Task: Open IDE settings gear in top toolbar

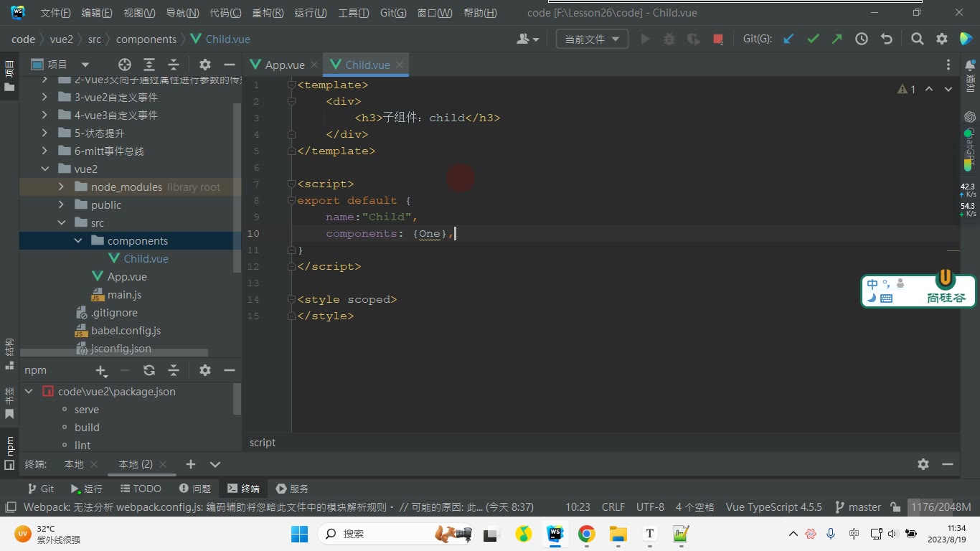Action: pos(942,39)
